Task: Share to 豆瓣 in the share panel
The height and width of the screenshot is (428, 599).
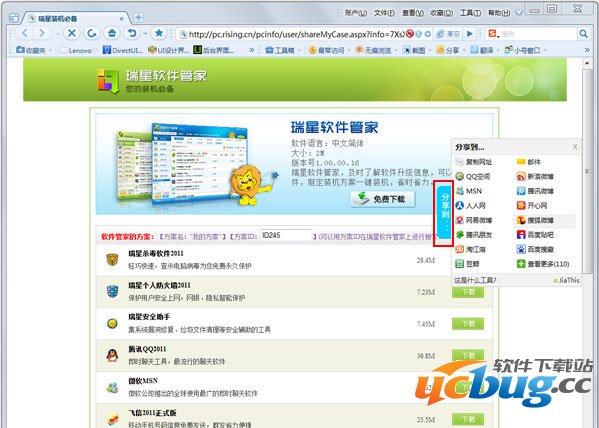Action: 468,264
